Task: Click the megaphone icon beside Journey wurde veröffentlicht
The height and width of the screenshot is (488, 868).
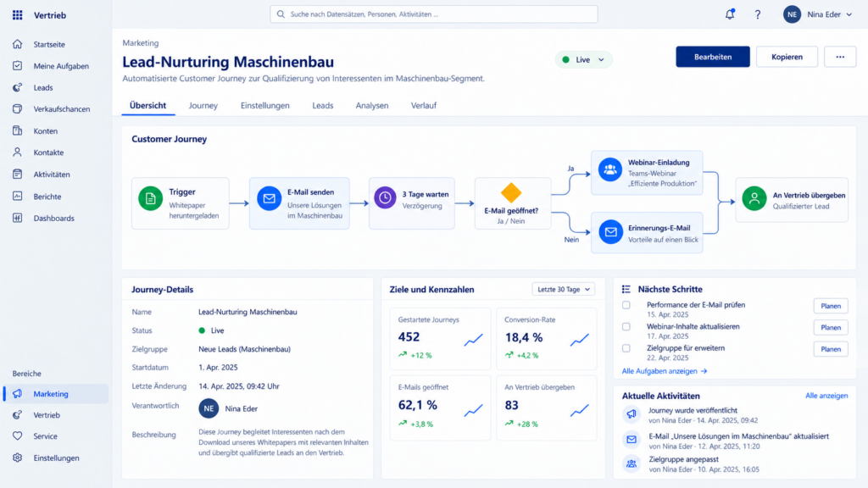Action: pyautogui.click(x=631, y=413)
